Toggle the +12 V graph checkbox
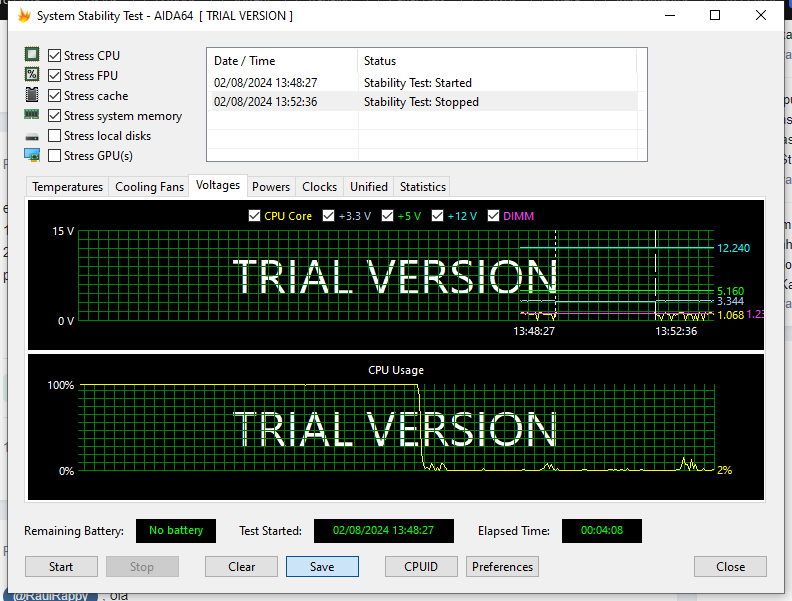Viewport: 792px width, 601px height. click(x=437, y=216)
